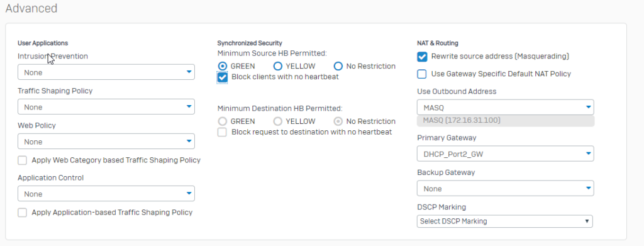
Task: Check Block request to destination with no heartbeat
Action: tap(222, 132)
